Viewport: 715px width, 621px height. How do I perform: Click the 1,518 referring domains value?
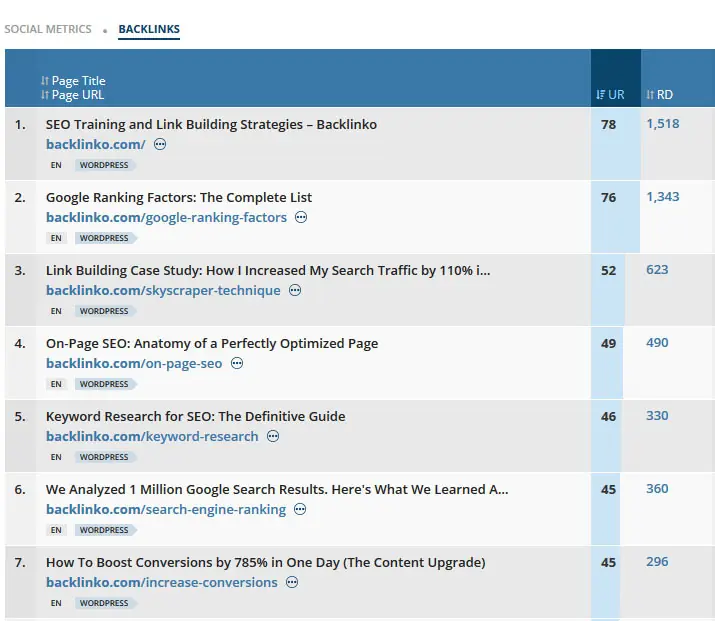pos(663,124)
